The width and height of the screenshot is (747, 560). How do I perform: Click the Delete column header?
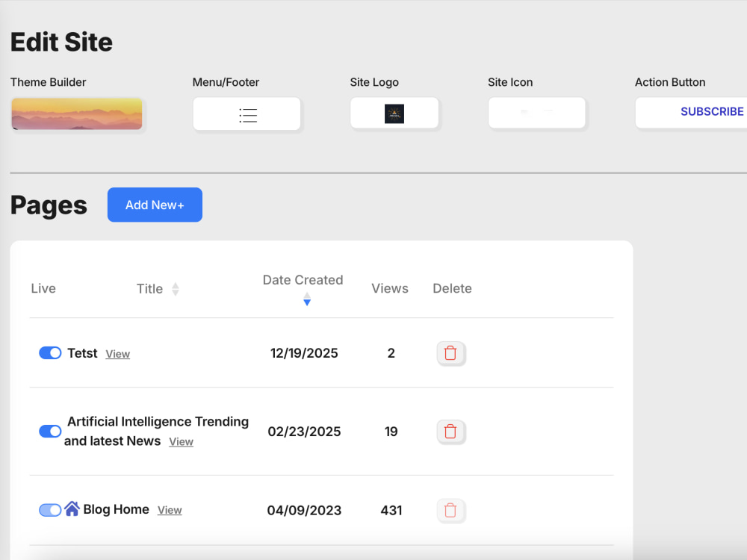[x=452, y=288]
